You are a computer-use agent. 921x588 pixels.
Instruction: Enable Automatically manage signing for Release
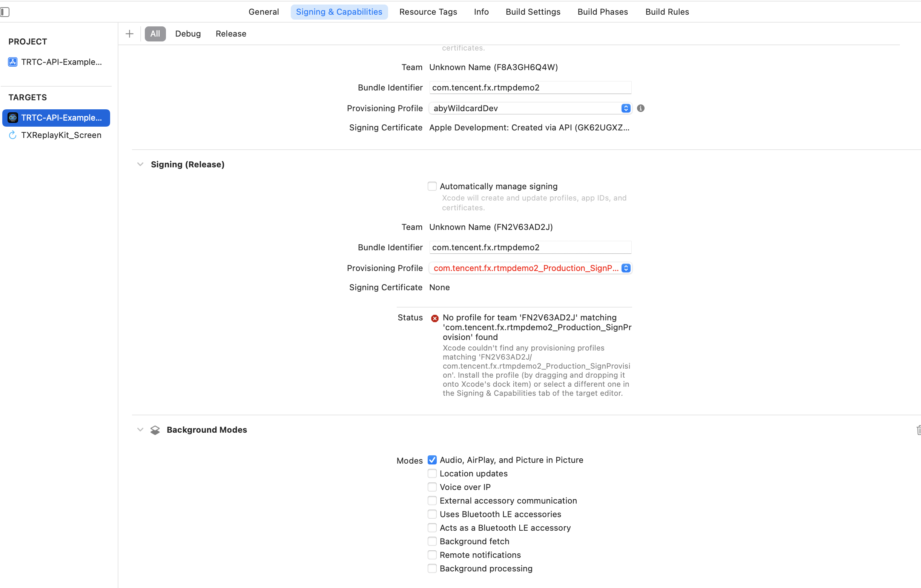pos(432,186)
